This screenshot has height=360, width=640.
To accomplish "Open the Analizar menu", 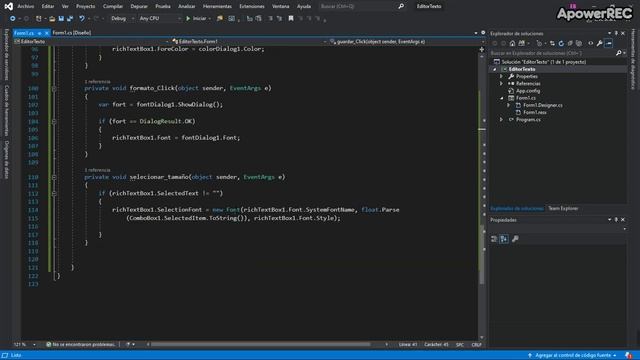I will point(187,7).
